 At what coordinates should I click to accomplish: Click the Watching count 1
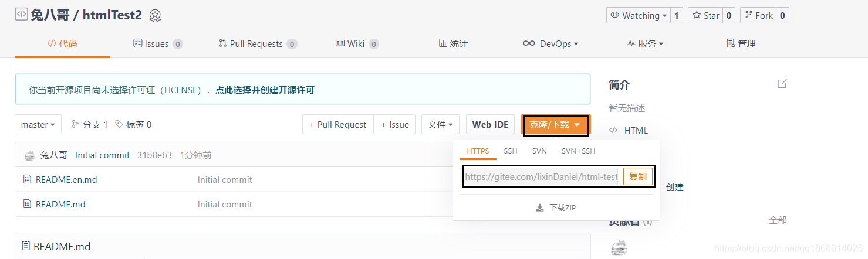(677, 16)
